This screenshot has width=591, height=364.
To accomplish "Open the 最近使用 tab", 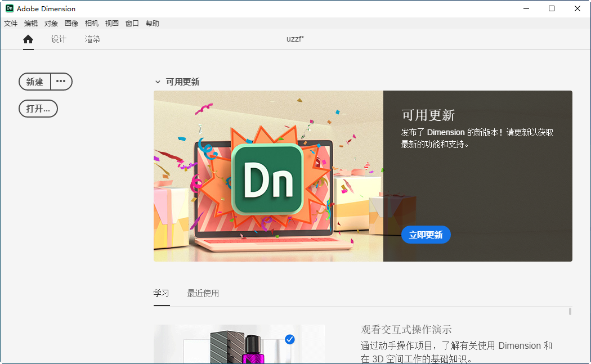I will pyautogui.click(x=203, y=293).
